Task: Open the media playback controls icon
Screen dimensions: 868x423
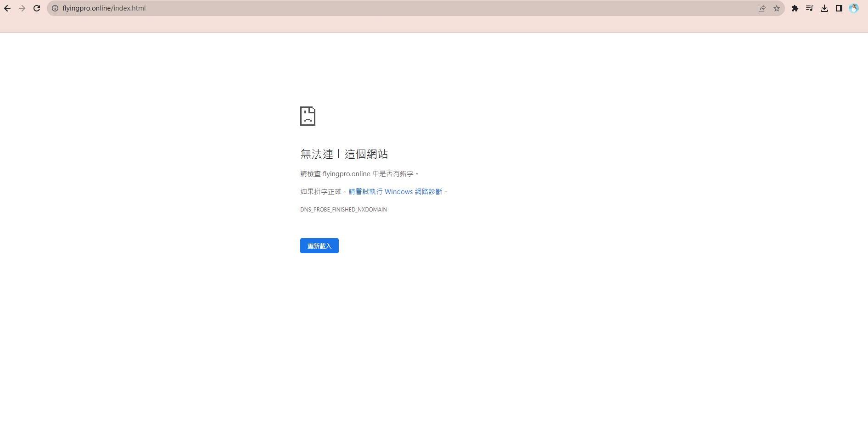Action: click(810, 8)
